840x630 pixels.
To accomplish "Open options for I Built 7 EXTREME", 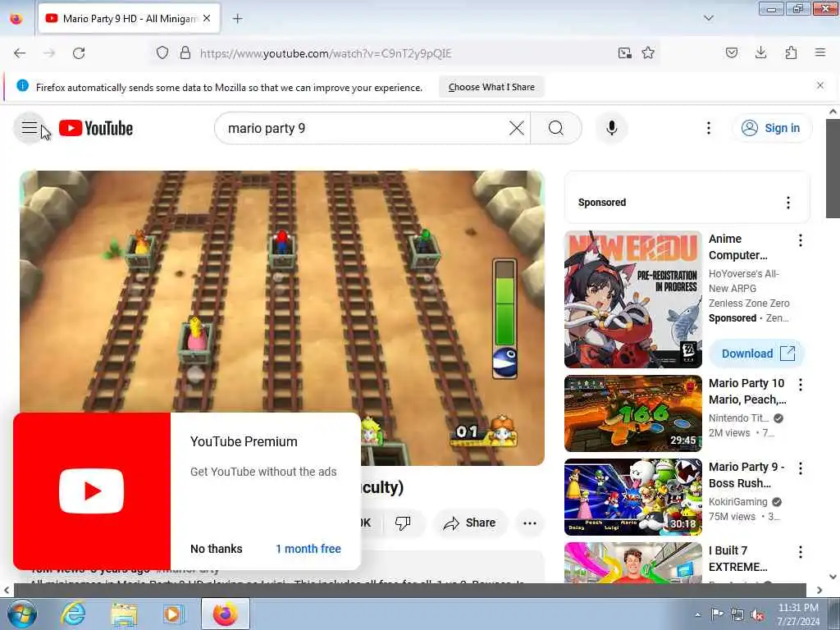I will (801, 552).
